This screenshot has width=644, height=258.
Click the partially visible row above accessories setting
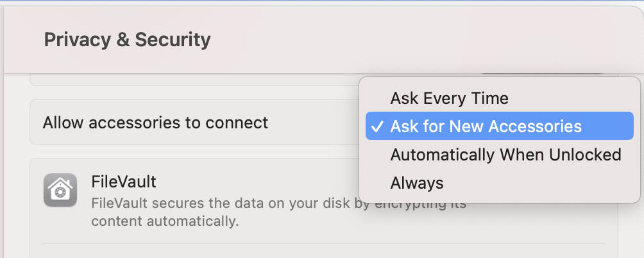pos(192,81)
